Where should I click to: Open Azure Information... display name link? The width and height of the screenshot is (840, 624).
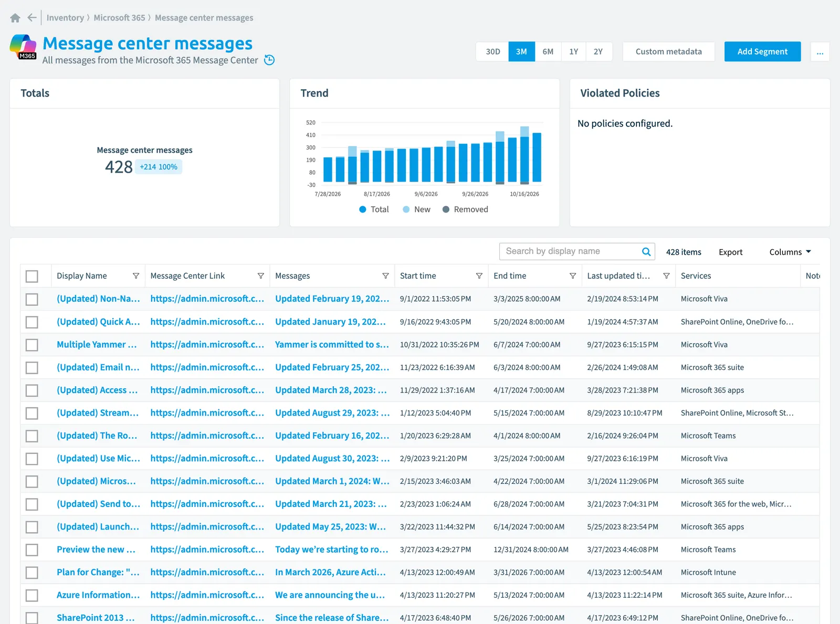pyautogui.click(x=98, y=595)
